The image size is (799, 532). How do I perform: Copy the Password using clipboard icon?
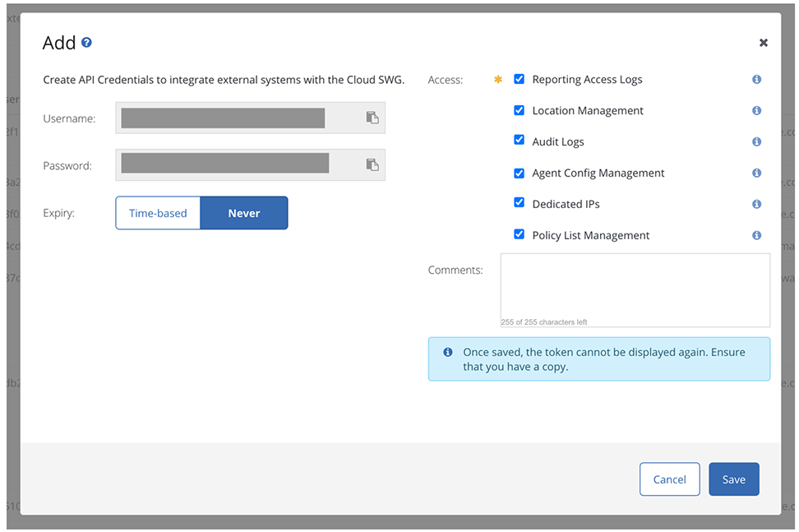click(372, 164)
